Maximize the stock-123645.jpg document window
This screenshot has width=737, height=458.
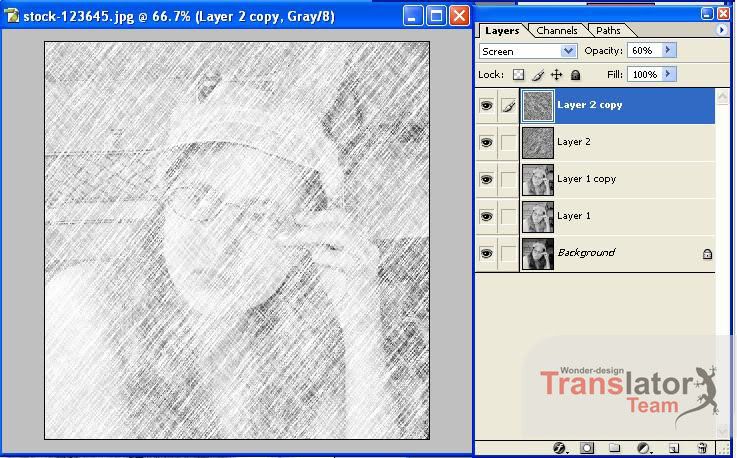click(x=436, y=16)
